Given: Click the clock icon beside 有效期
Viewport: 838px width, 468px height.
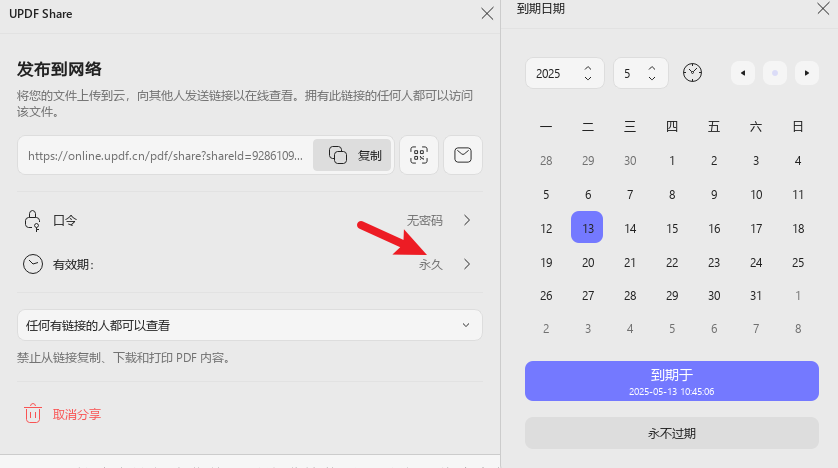Looking at the screenshot, I should point(33,264).
